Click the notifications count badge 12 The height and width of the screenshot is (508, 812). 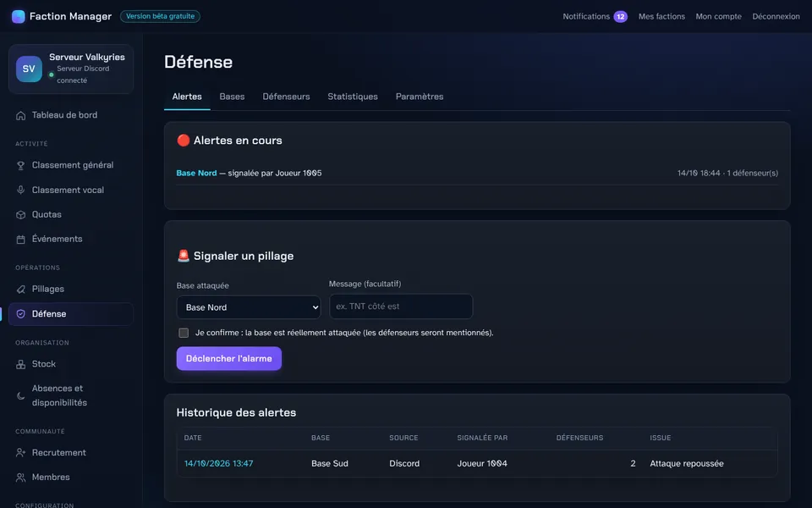[620, 17]
